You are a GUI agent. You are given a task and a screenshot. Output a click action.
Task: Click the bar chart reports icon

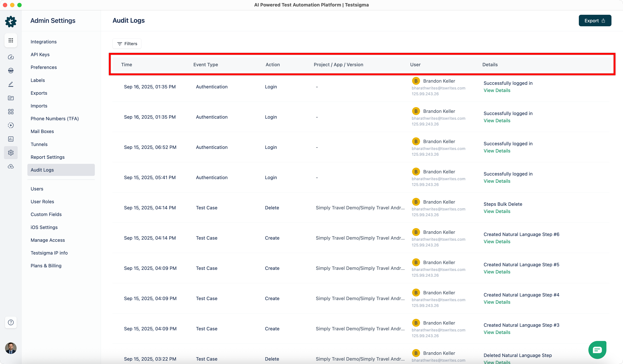pyautogui.click(x=11, y=139)
